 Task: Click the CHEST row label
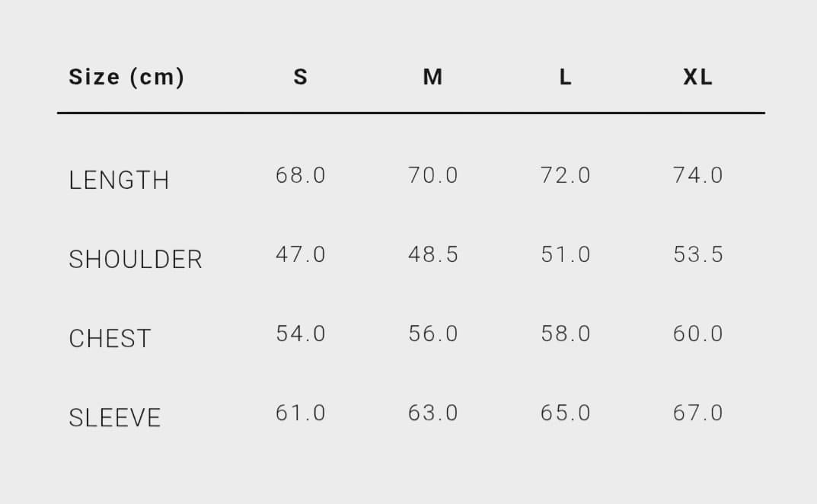110,339
